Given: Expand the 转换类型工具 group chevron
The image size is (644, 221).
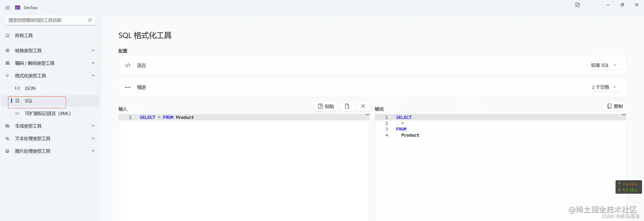Looking at the screenshot, I should click(93, 51).
